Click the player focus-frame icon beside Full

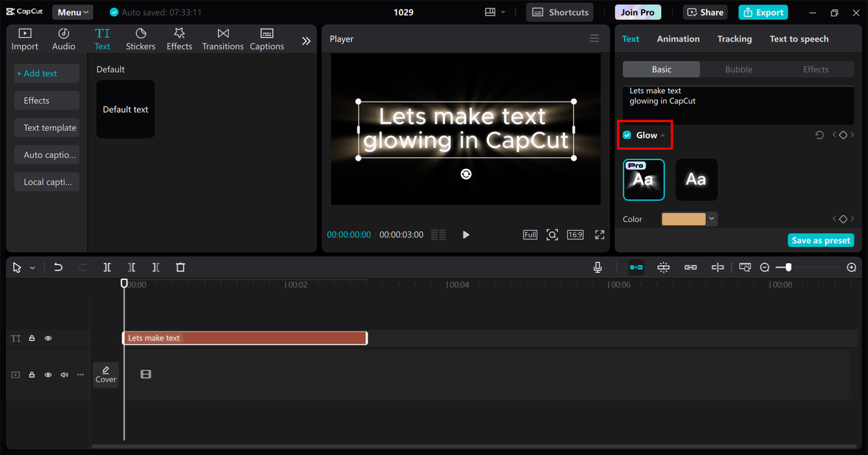[553, 235]
